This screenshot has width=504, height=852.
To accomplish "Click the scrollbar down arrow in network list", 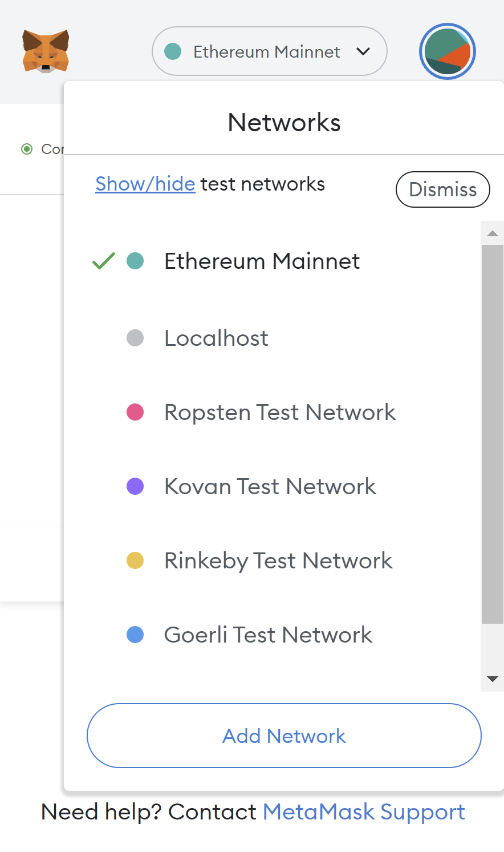I will pos(493,679).
